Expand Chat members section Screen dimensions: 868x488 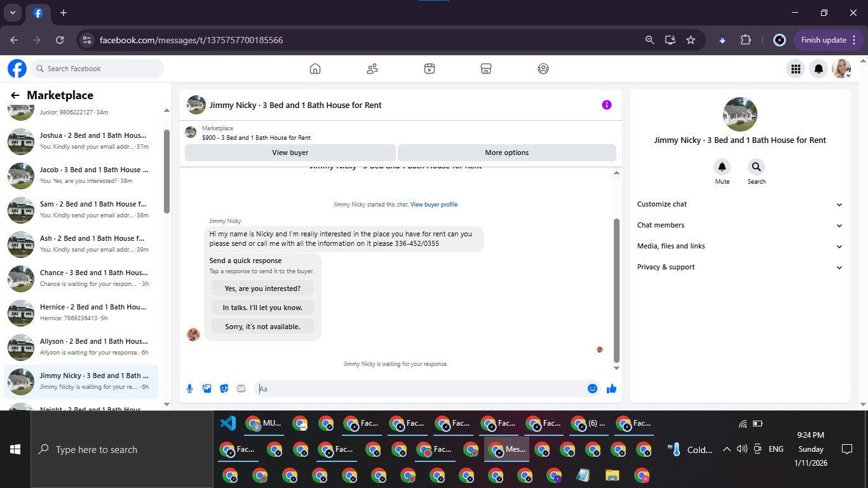coord(740,225)
